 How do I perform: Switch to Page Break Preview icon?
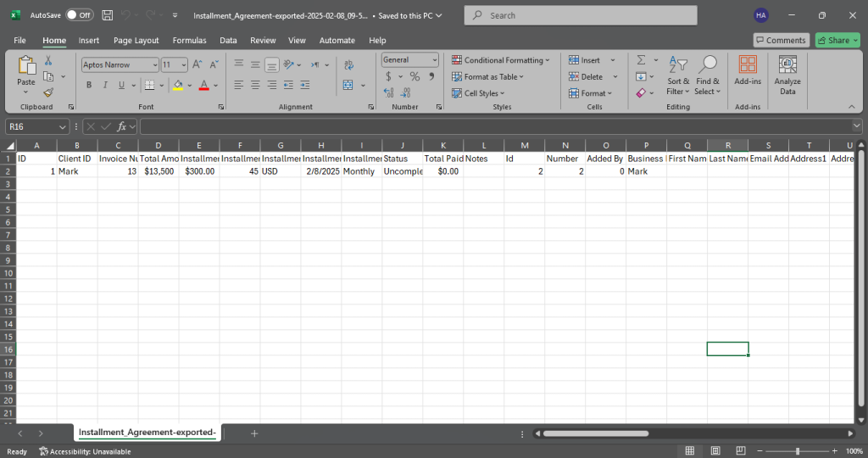tap(741, 451)
